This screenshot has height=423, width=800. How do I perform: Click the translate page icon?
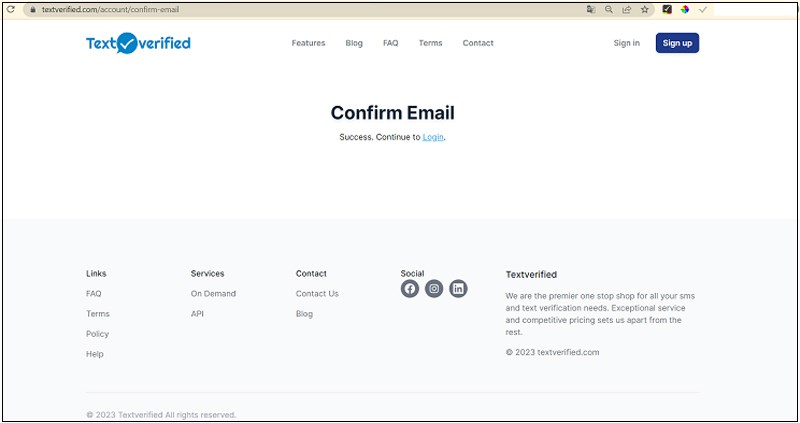(x=590, y=9)
